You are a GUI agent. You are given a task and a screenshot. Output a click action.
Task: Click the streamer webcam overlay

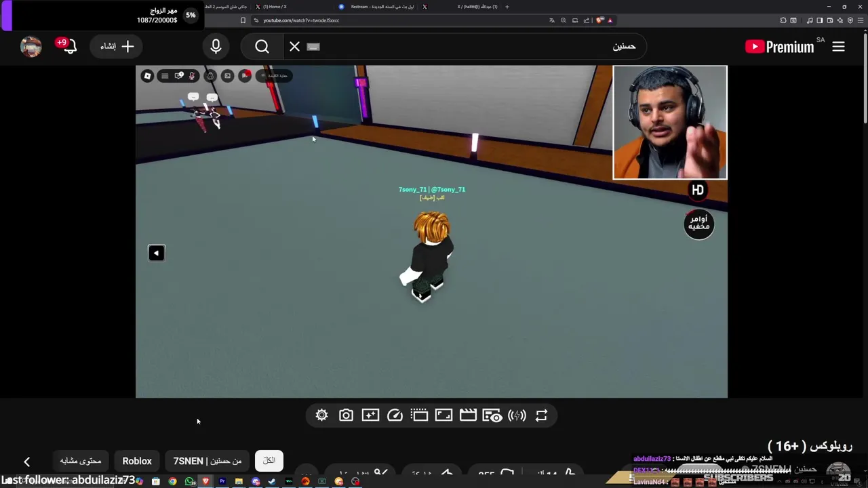click(670, 123)
